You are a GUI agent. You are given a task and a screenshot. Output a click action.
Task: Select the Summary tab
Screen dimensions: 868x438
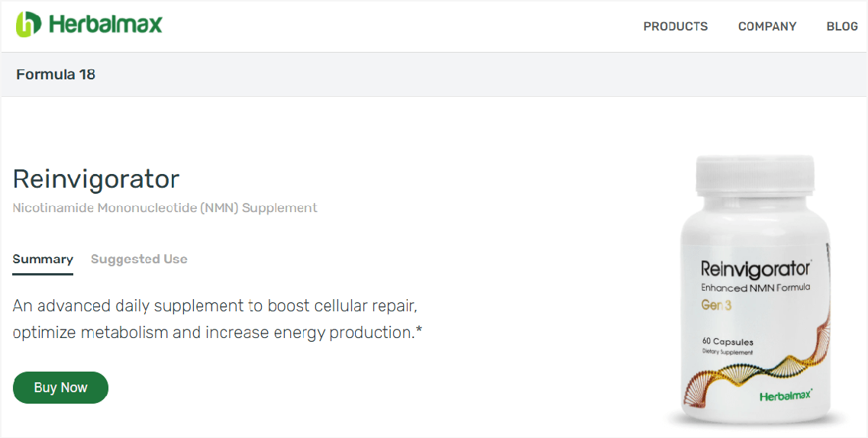[43, 259]
